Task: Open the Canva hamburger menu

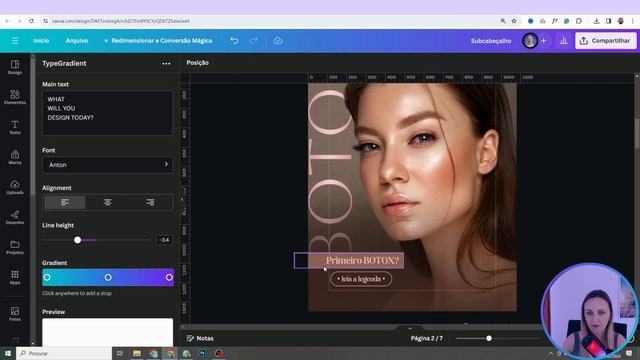Action: pos(15,41)
